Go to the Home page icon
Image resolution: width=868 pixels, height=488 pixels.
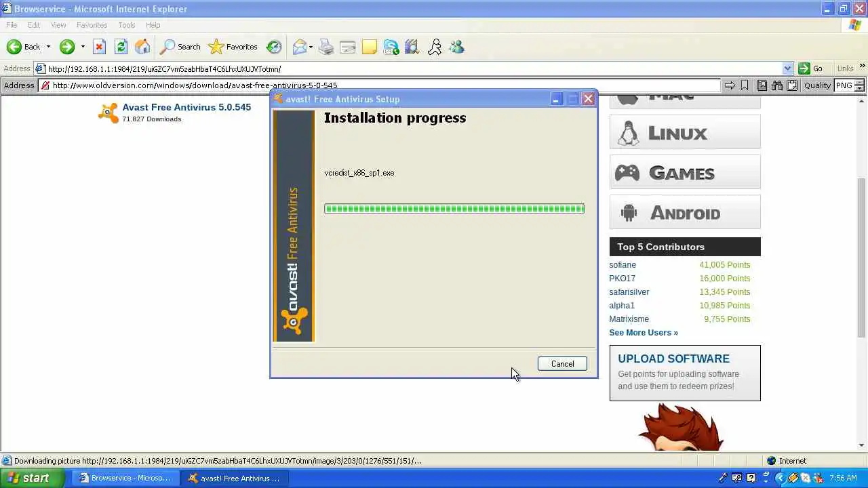(x=142, y=47)
